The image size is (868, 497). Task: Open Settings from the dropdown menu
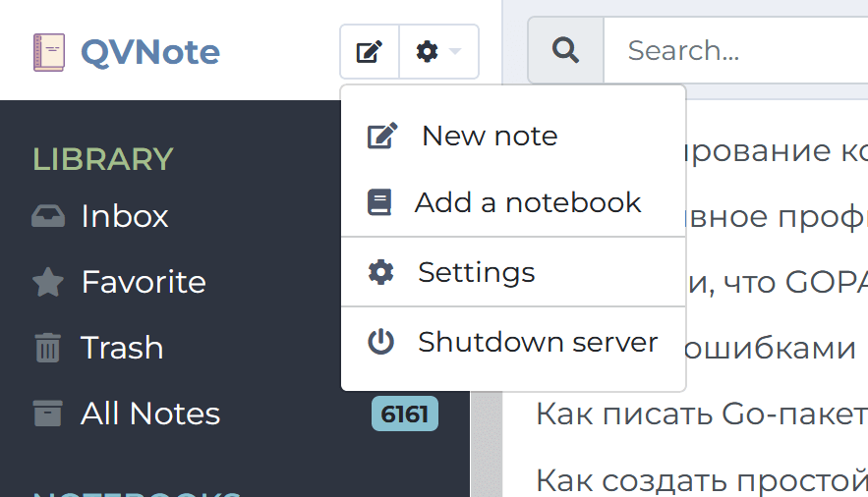pos(513,272)
